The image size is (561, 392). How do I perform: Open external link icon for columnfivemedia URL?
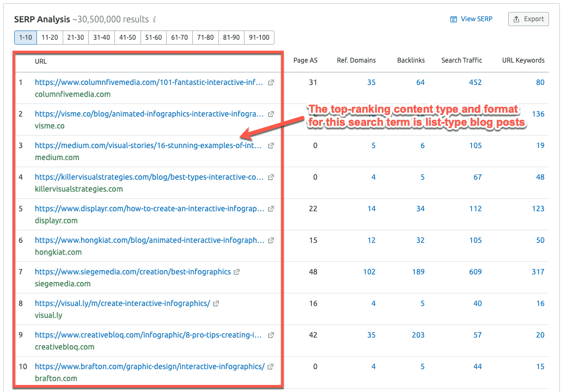tap(271, 83)
